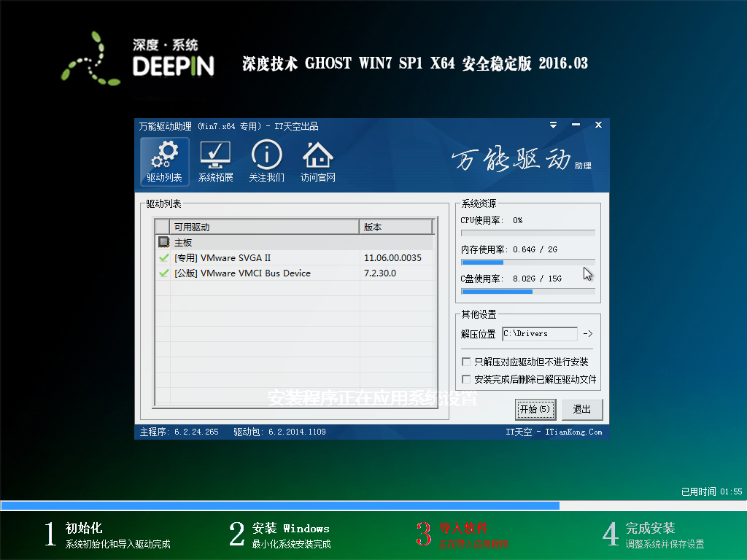Select the [公版] VMware VMCI Bus Device name

click(x=242, y=273)
